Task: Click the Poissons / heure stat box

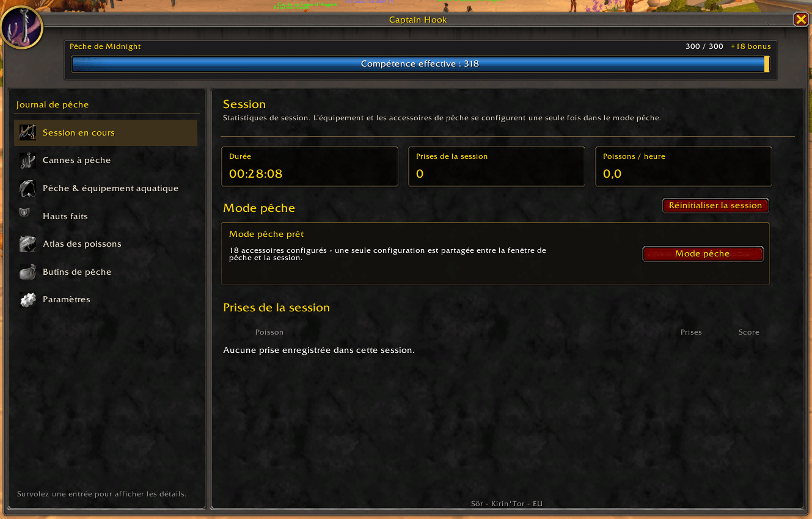Action: point(684,166)
